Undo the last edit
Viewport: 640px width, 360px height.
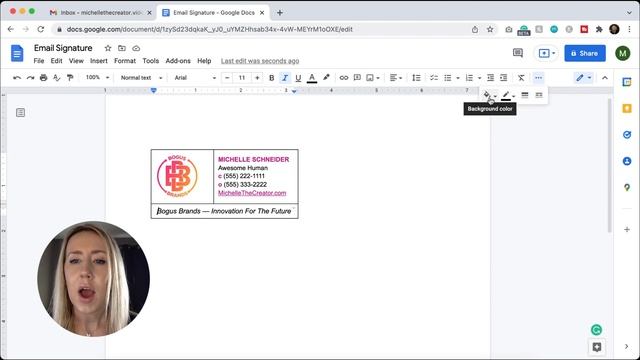[x=17, y=78]
